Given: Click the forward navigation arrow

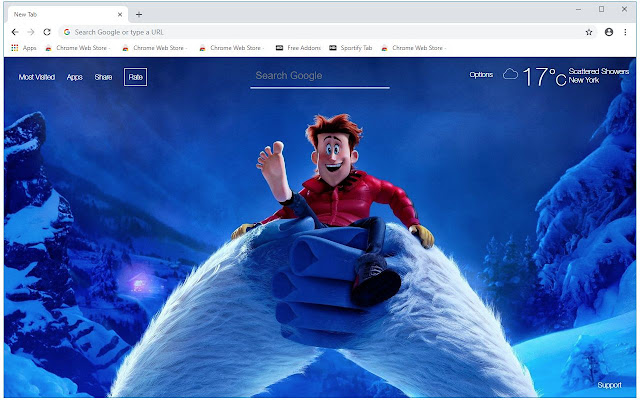Looking at the screenshot, I should (x=31, y=32).
